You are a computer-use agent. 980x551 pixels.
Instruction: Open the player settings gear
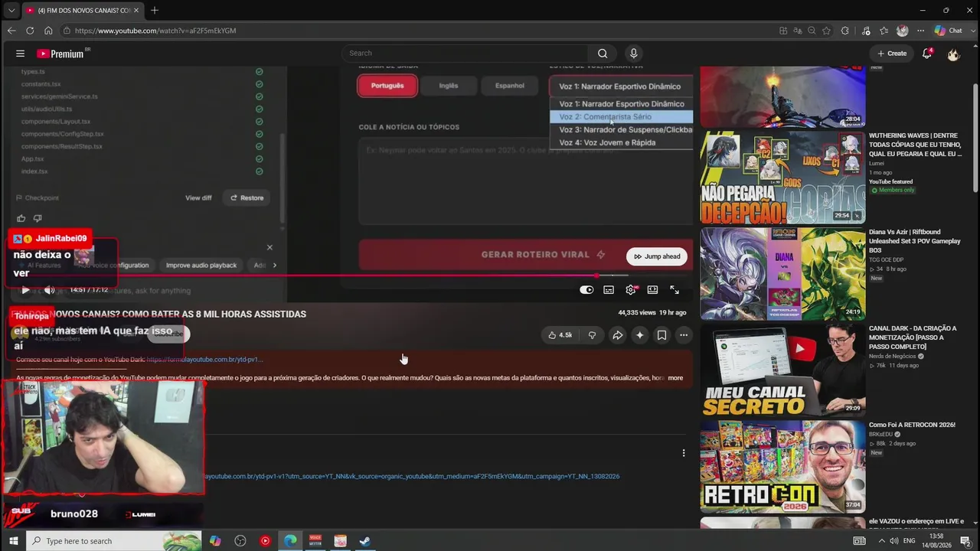pyautogui.click(x=631, y=290)
